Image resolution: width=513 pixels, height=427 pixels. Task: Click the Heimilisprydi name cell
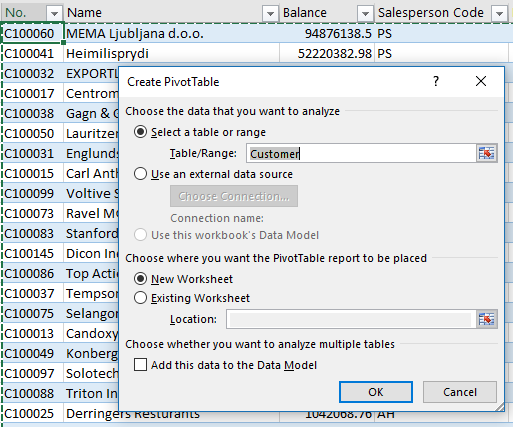tap(171, 53)
